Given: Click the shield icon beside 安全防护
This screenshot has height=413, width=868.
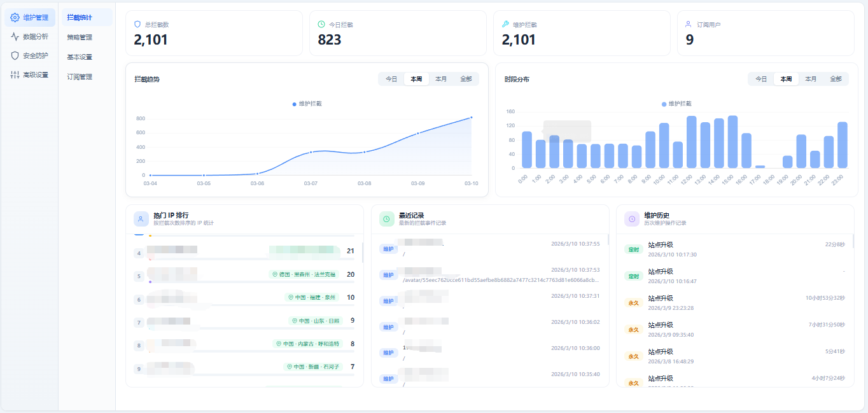Looking at the screenshot, I should click(x=15, y=56).
